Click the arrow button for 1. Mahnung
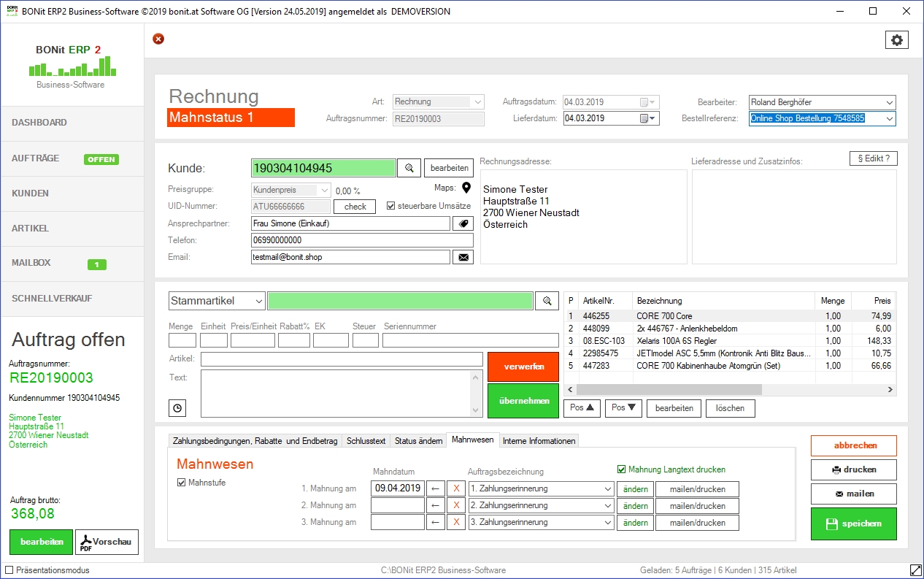 pos(435,488)
